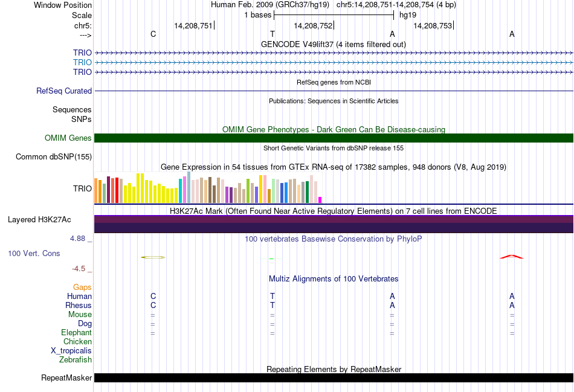The image size is (574, 392).
Task: Click the 100 Vert. Cons track label
Action: [34, 253]
